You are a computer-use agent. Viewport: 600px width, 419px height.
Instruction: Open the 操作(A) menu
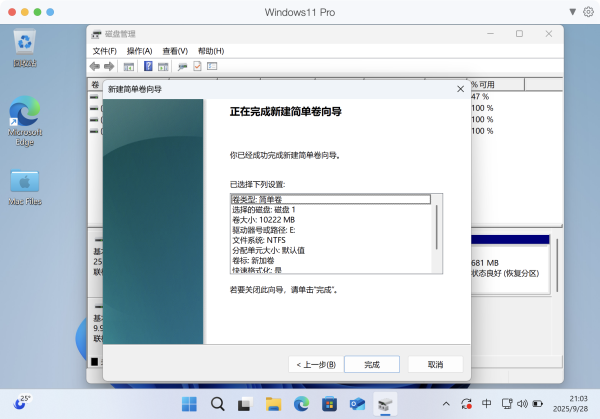139,50
